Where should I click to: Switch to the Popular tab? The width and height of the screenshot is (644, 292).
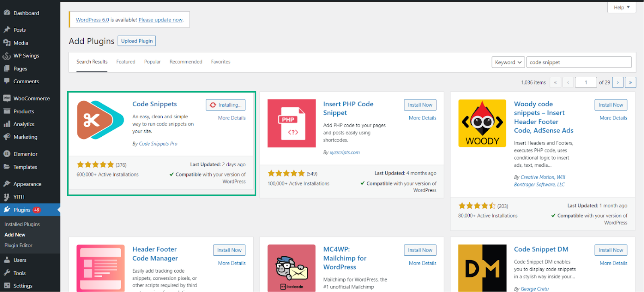point(152,62)
